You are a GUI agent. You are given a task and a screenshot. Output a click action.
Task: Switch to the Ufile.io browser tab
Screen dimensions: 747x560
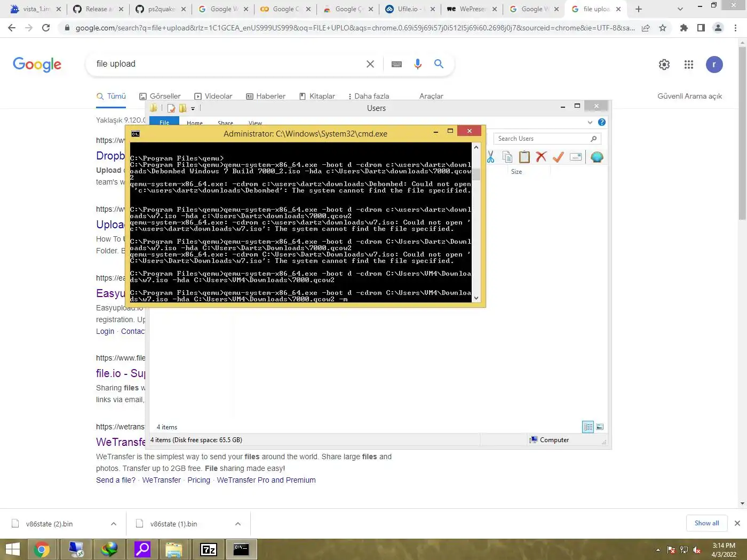click(410, 9)
